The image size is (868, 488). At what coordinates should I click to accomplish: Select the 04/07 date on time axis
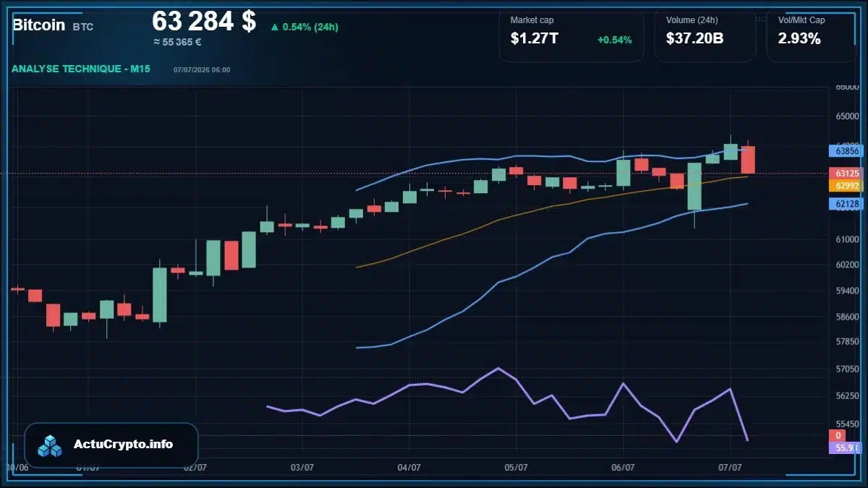(409, 468)
